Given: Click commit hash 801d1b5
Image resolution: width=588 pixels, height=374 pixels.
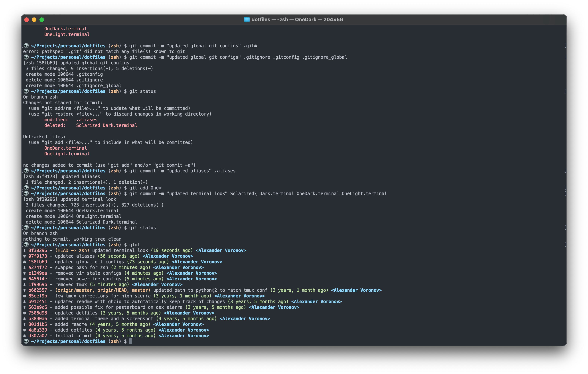Looking at the screenshot, I should tap(38, 324).
